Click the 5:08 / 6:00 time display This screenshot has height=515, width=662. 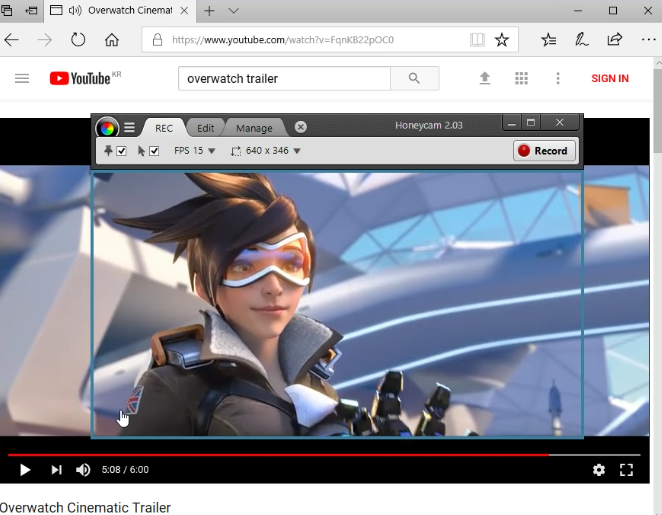click(125, 470)
